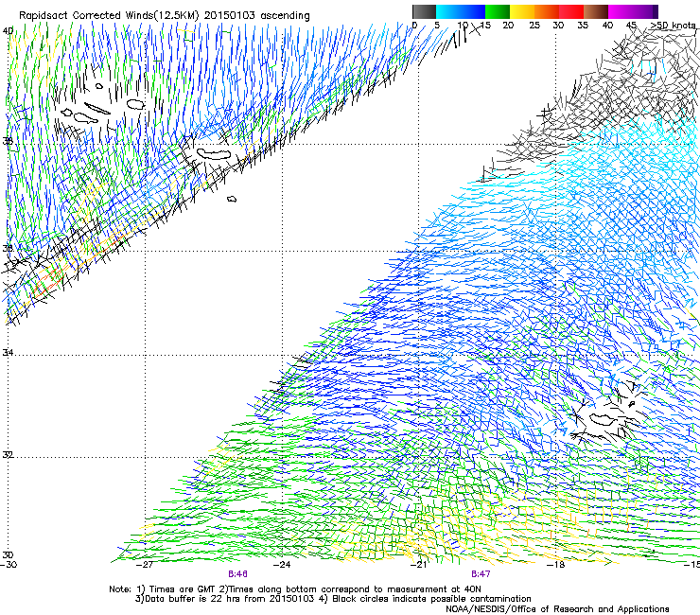
Task: Click the magenta-purple 40-50 knots legend swatch
Action: click(633, 11)
